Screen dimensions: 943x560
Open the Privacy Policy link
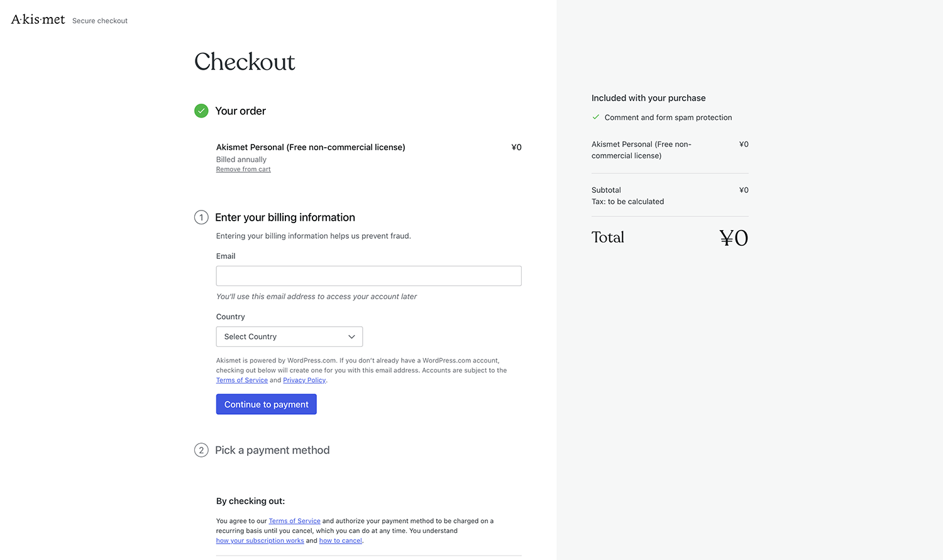(304, 380)
